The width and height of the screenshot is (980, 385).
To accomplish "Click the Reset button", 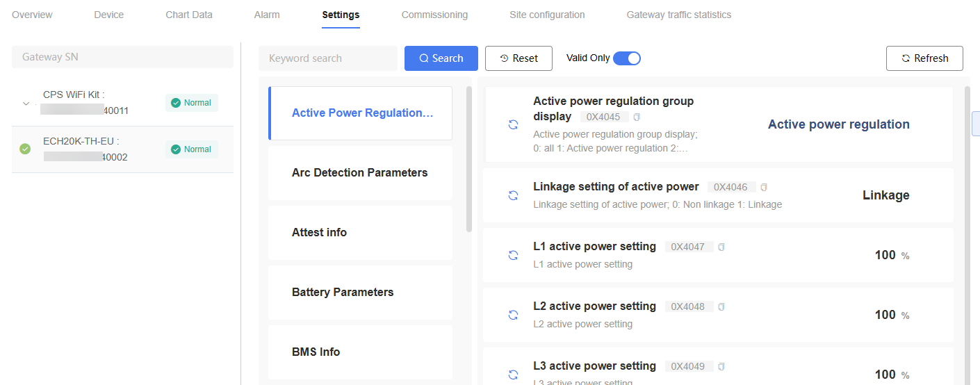I will 518,58.
